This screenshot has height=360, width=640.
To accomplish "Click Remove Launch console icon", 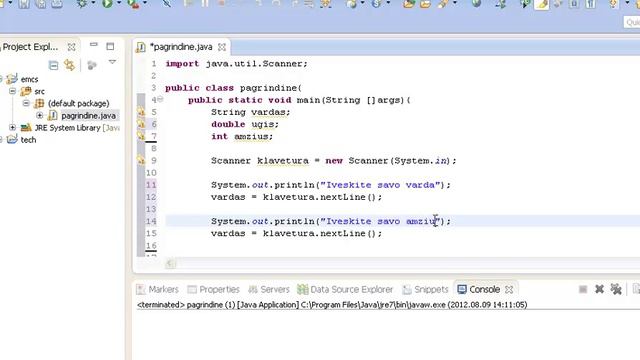I will click(599, 289).
